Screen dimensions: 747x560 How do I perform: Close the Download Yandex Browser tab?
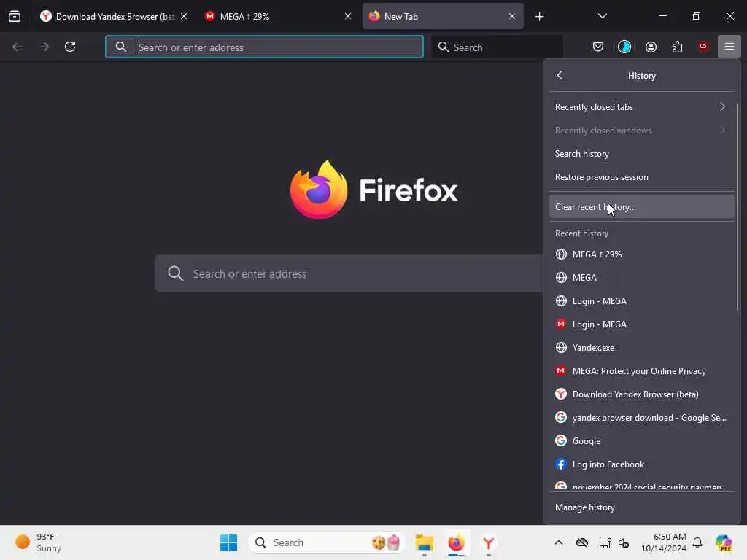click(x=184, y=16)
